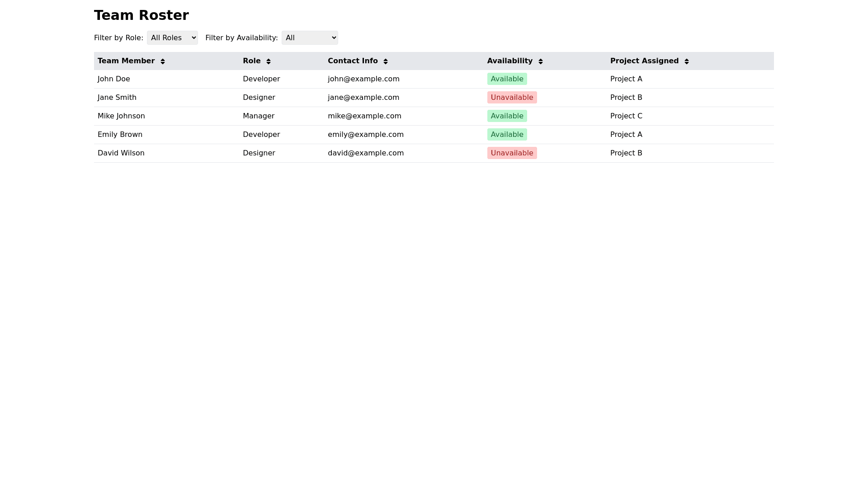
Task: Click Emily Brown's Available badge
Action: point(507,135)
